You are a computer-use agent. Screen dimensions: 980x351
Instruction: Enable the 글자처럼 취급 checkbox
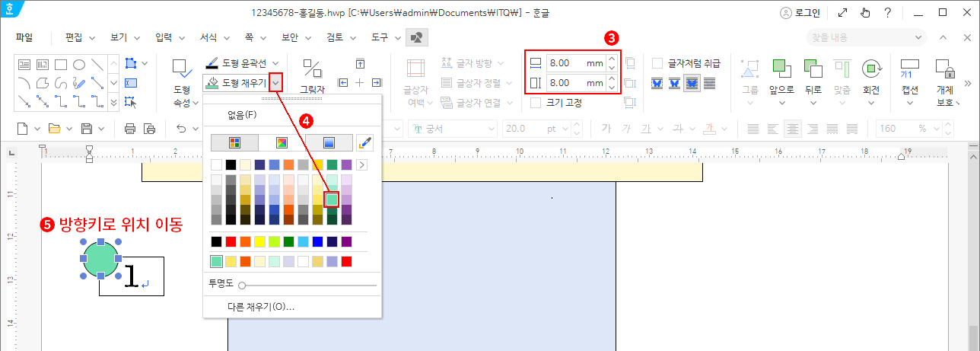click(x=657, y=63)
